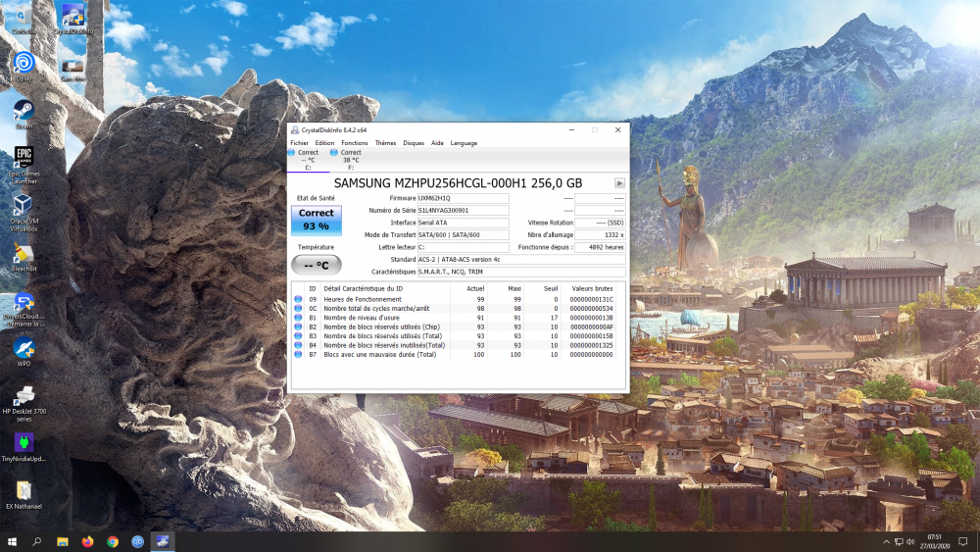This screenshot has width=980, height=552.
Task: Click the transfer mode field SATA/600
Action: [464, 235]
